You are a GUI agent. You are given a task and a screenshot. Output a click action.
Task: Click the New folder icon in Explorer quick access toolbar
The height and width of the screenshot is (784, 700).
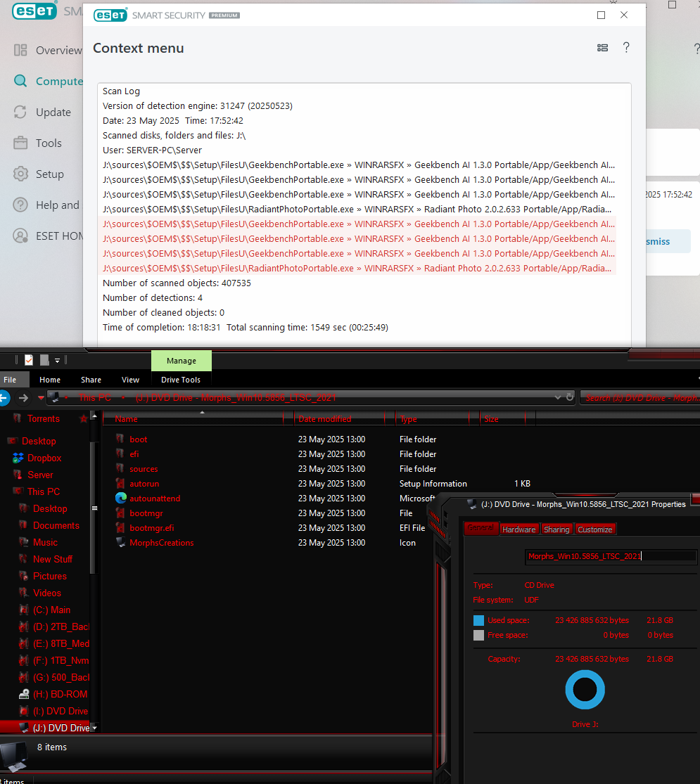44,360
